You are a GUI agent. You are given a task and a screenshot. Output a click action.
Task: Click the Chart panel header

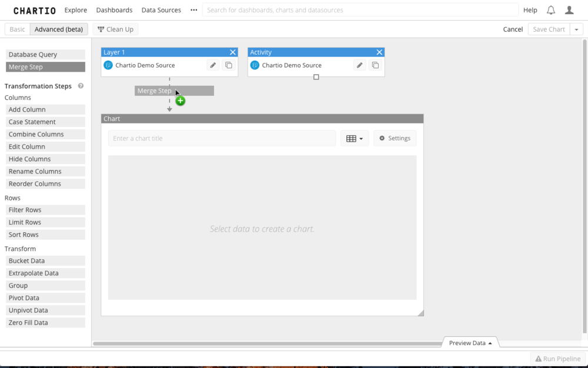[x=262, y=118]
